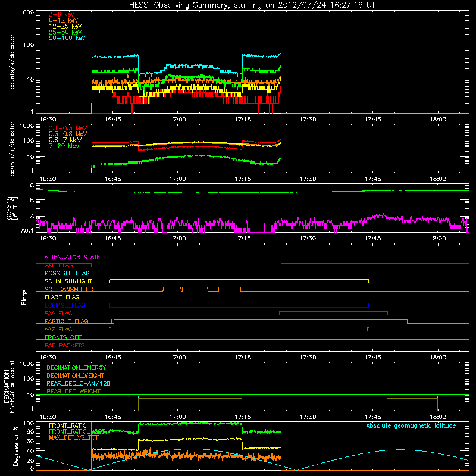Viewport: 476px width, 476px height.
Task: Click the 7-20 MeV legend label
Action: tap(64, 146)
